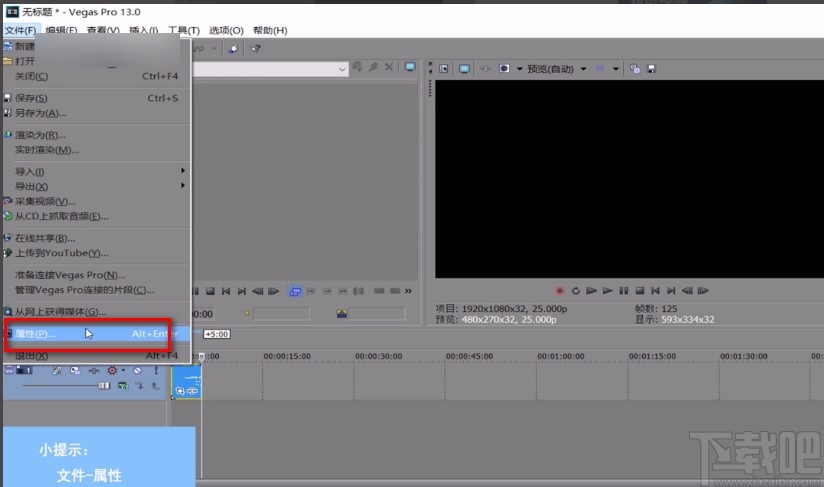The image size is (824, 487).
Task: Start recording with the red record button
Action: [x=560, y=291]
